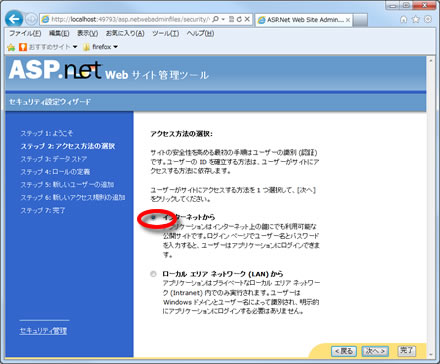Click ステップ 2: アクセス方法の選択 step
This screenshot has height=364, width=440.
pos(68,146)
